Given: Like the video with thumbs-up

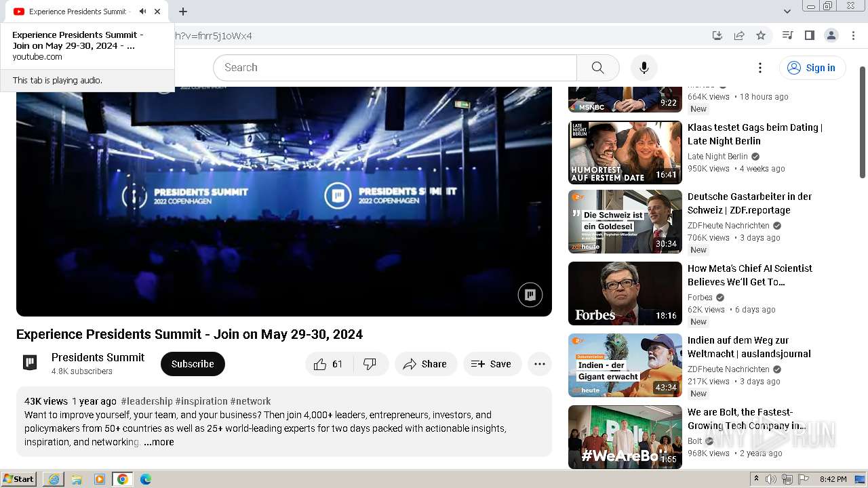Looking at the screenshot, I should [329, 364].
